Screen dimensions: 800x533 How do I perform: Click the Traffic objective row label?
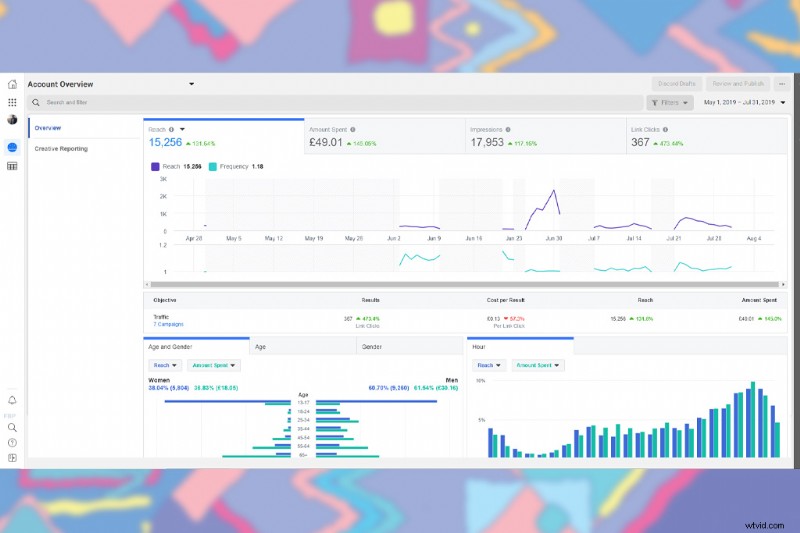coord(161,317)
